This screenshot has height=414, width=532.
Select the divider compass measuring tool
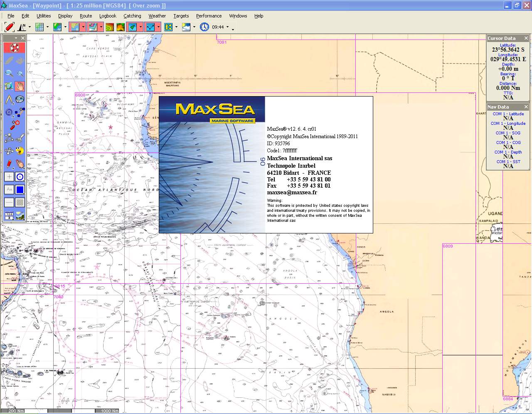pyautogui.click(x=9, y=99)
